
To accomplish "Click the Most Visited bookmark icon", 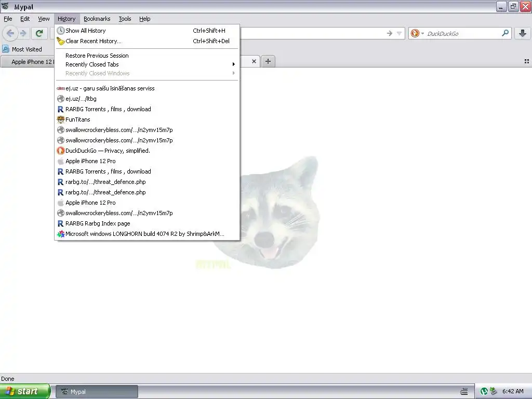I will pos(6,49).
